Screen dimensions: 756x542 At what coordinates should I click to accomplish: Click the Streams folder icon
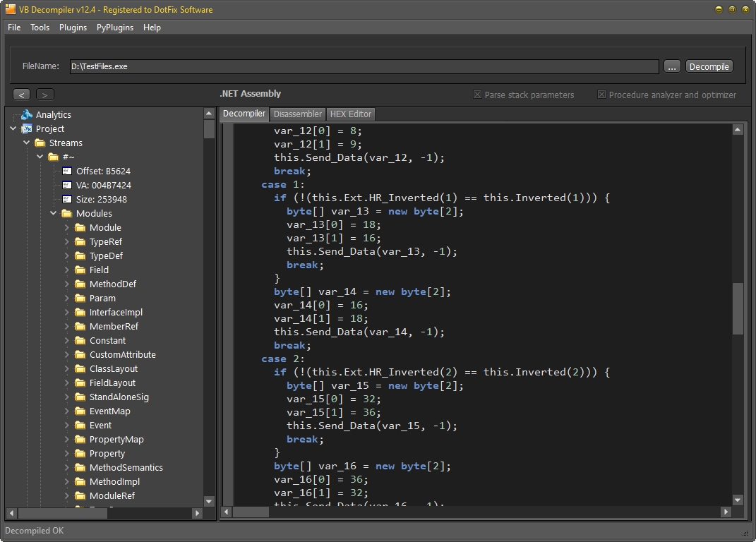[x=40, y=143]
